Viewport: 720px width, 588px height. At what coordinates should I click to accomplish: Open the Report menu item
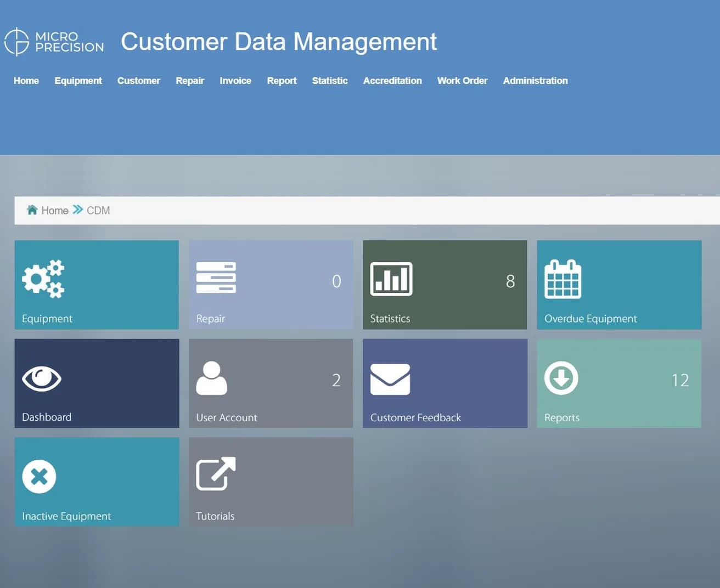click(x=282, y=81)
